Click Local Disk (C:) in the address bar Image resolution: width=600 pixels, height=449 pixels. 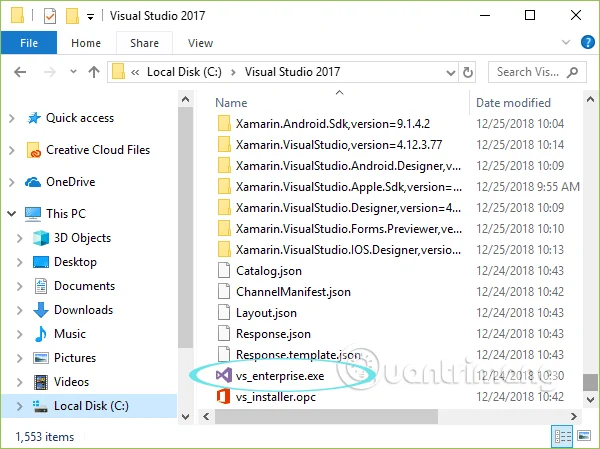[184, 72]
